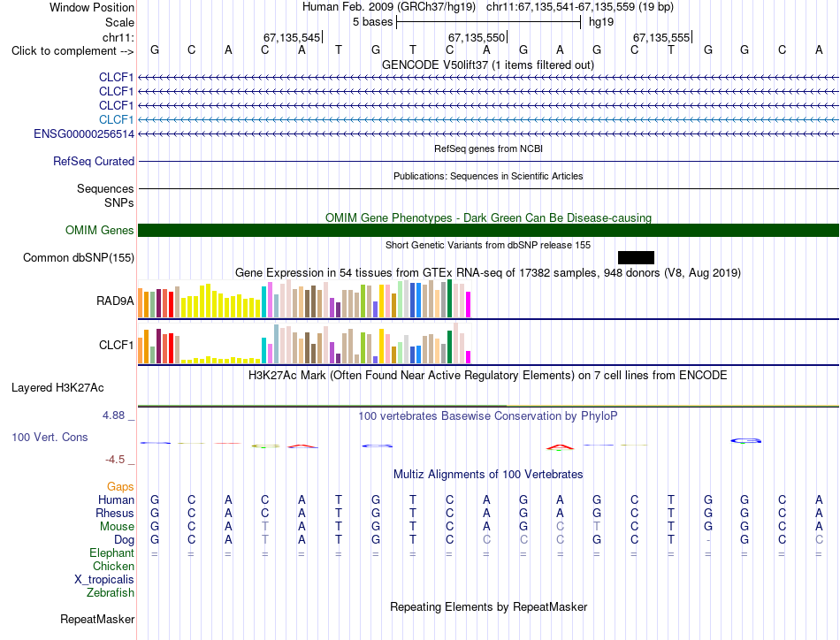840x640 pixels.
Task: Click the Mouse species alignment label
Action: tap(117, 527)
